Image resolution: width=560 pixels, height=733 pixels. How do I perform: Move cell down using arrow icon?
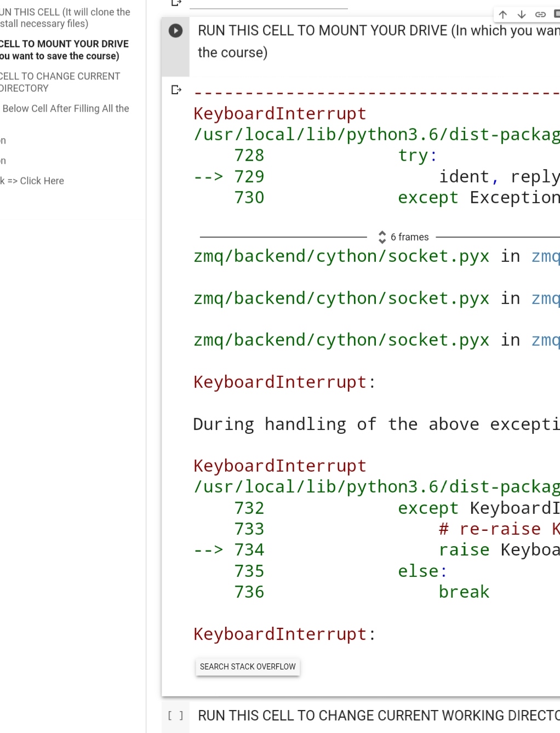522,15
